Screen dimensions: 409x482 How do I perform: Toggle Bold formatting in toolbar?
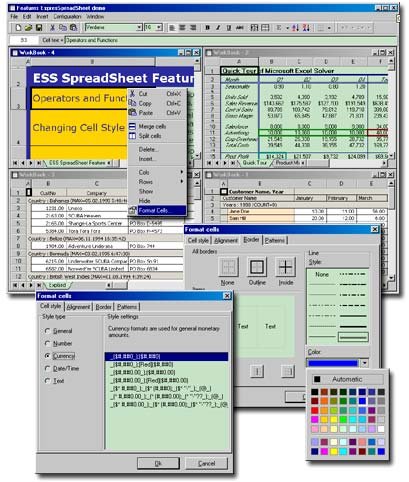pos(207,28)
